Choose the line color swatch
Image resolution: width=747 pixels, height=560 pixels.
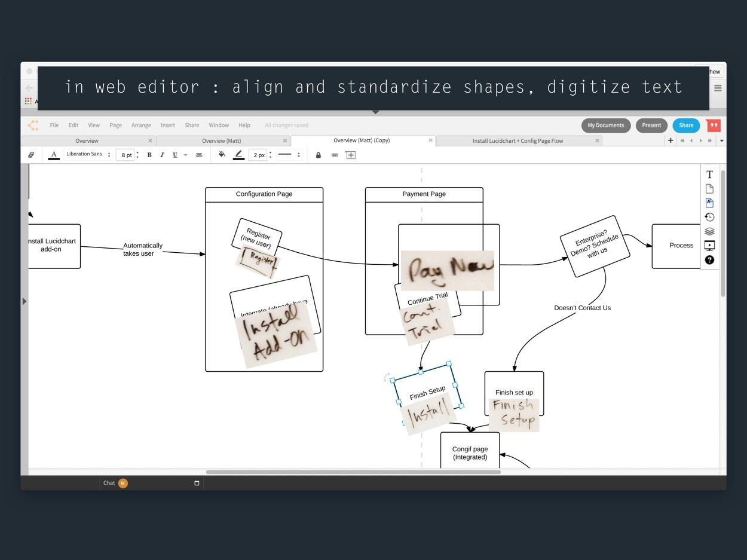coord(238,155)
